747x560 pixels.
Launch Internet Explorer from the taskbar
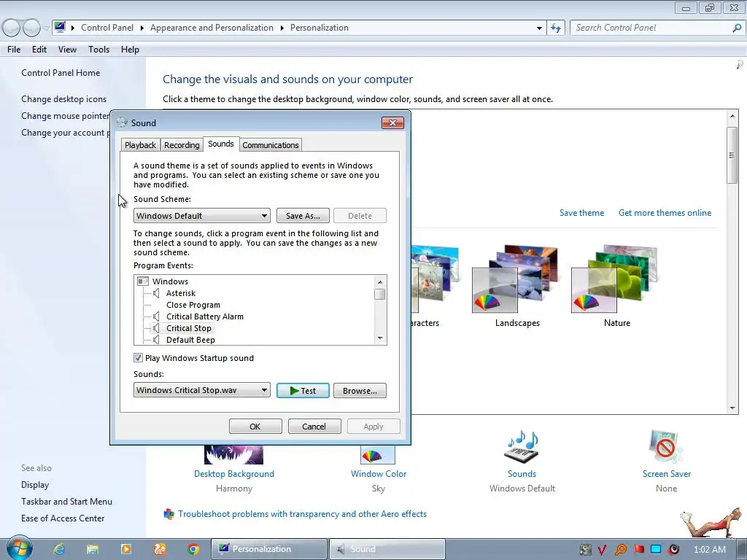(x=59, y=549)
